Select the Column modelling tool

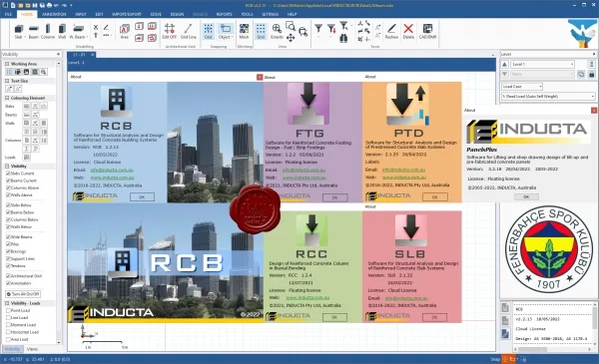[47, 31]
